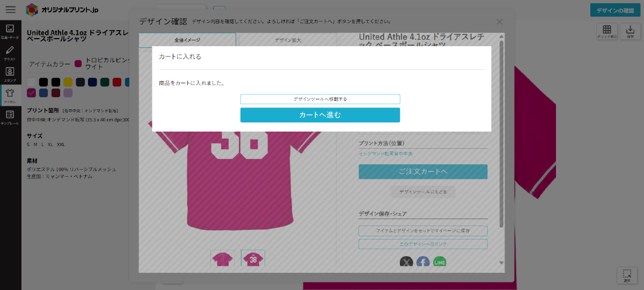The width and height of the screenshot is (644, 290).
Task: Pick the yellow item color swatch
Action: tap(68, 82)
